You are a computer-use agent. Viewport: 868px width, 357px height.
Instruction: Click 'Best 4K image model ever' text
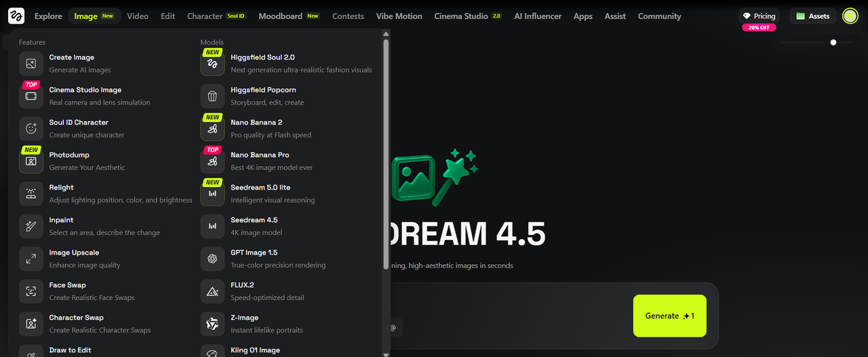(x=272, y=167)
